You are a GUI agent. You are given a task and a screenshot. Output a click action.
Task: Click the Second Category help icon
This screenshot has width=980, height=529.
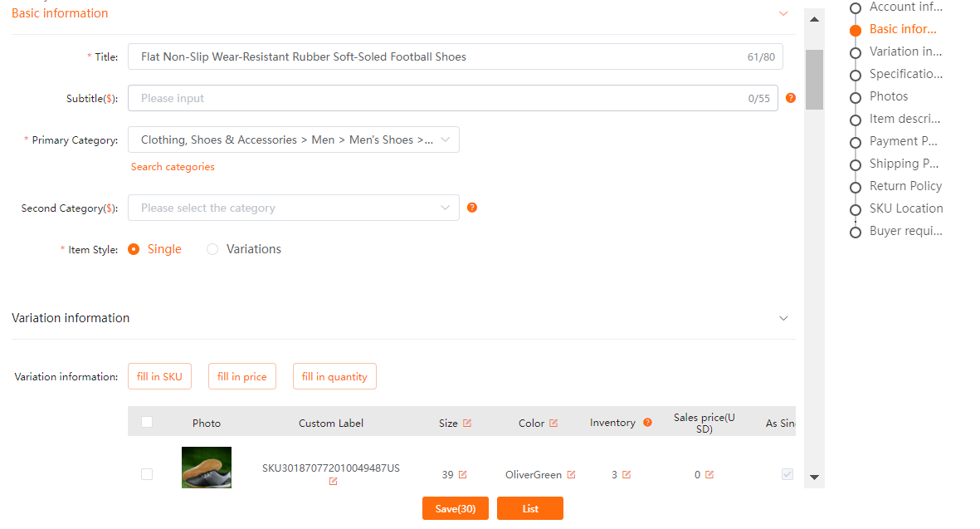(472, 208)
